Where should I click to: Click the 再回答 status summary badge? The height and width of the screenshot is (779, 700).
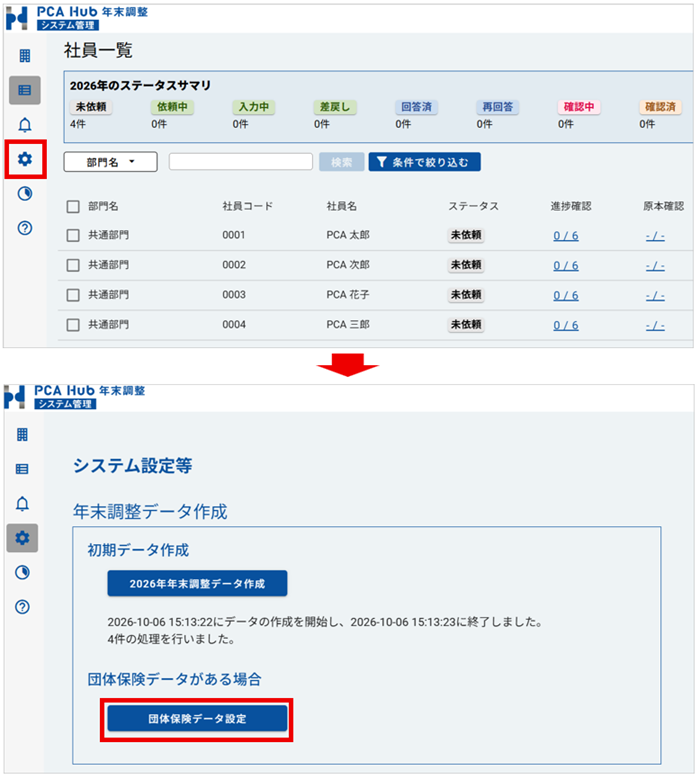tap(497, 107)
